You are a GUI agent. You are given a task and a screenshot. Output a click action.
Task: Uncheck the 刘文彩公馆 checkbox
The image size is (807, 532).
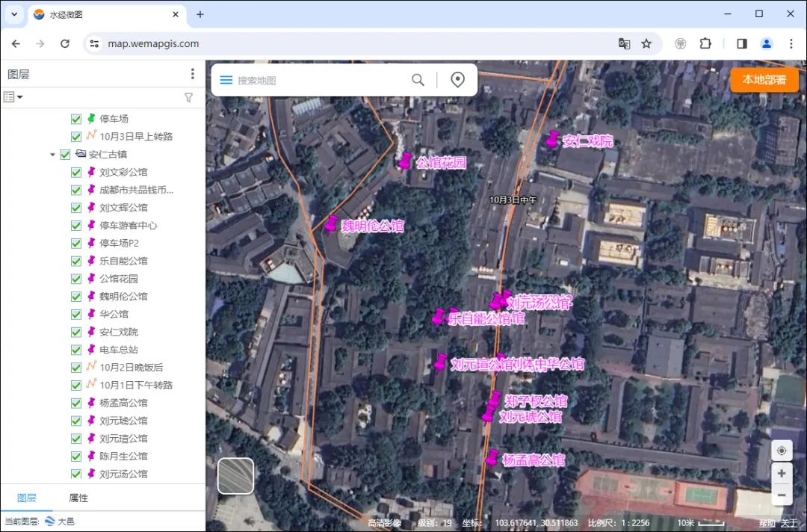(x=76, y=173)
